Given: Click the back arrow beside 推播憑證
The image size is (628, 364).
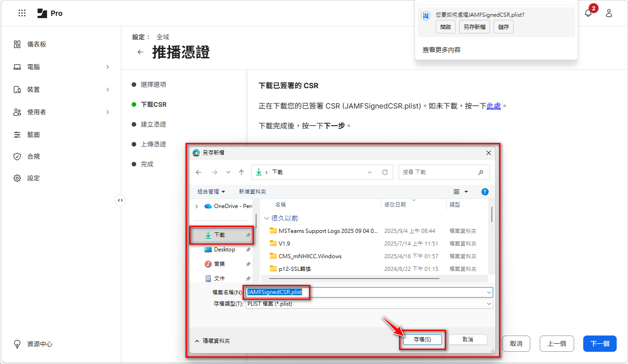Looking at the screenshot, I should [140, 52].
